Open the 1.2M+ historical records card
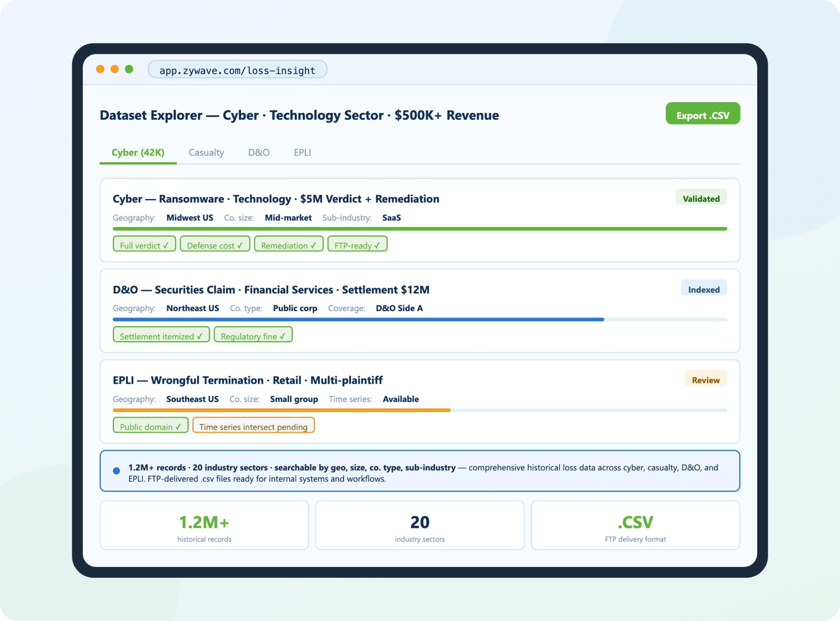 coord(204,525)
